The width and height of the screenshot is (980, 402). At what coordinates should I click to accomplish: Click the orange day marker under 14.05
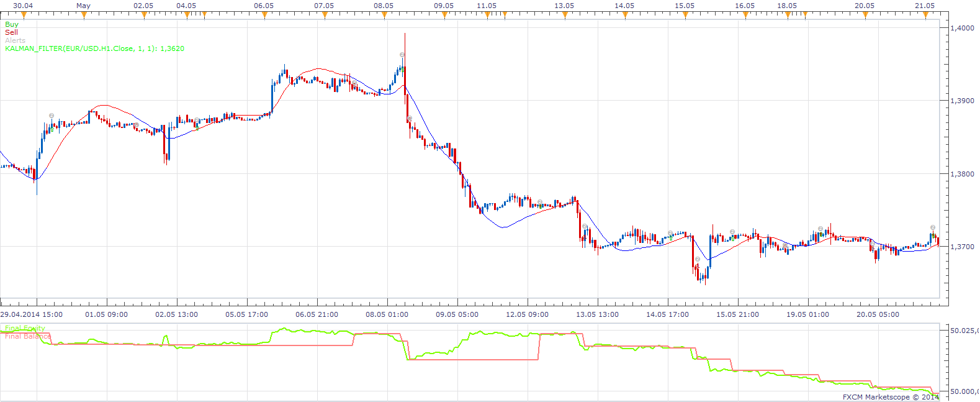click(626, 16)
